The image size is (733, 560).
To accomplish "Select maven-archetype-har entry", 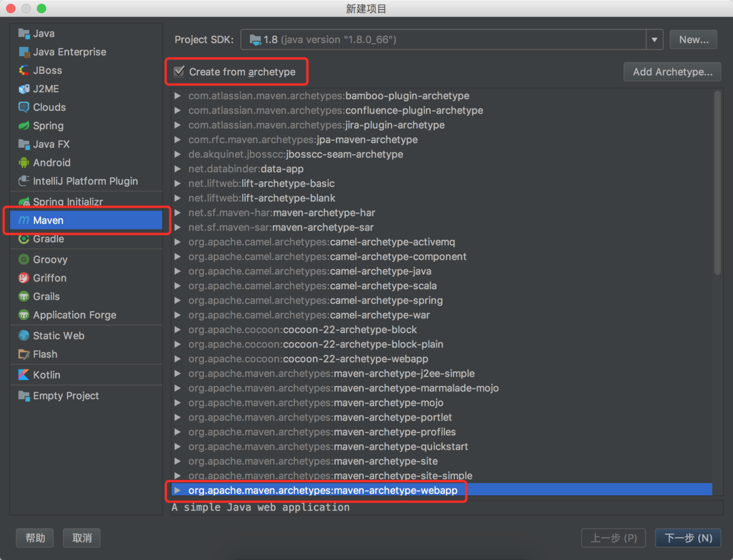I will 442,213.
